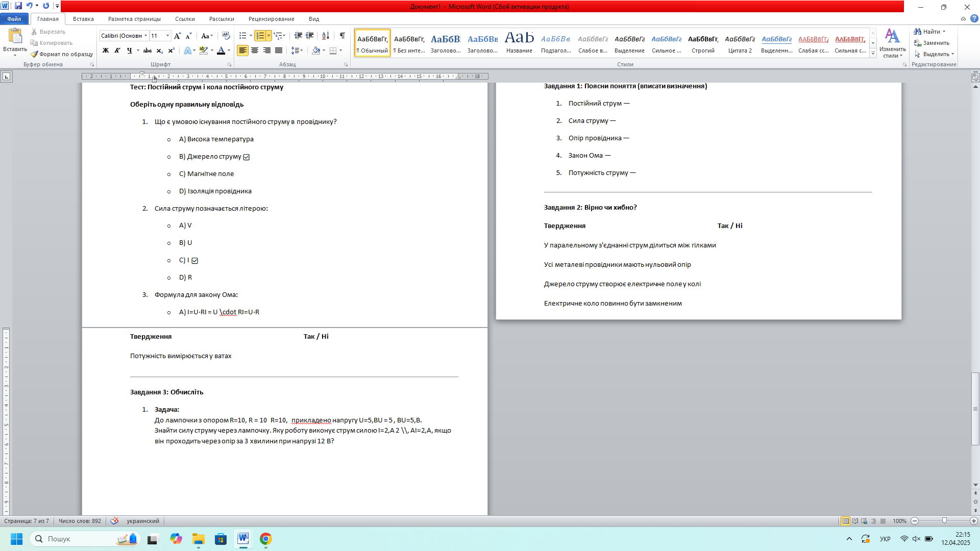Click the sort A-Я icon
Screen dimensions: 980x551
326,36
